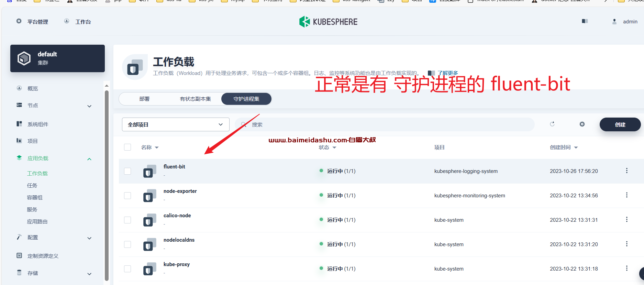
Task: Click the search magnifier icon
Action: coord(244,124)
